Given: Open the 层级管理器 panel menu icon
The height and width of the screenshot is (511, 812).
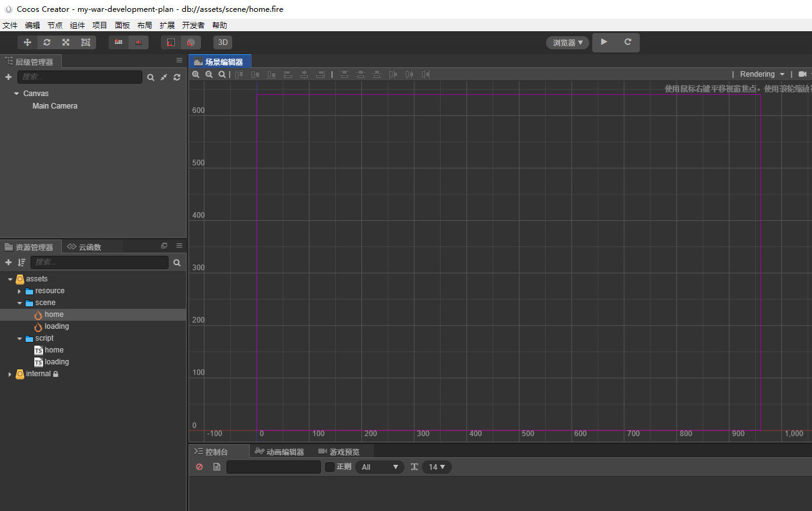Looking at the screenshot, I should (x=179, y=61).
